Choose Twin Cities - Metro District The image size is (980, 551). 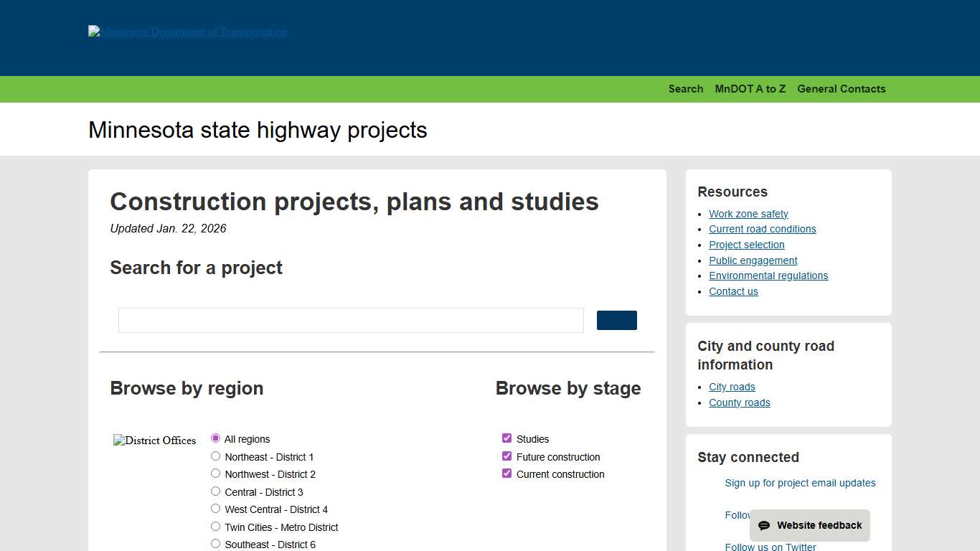(x=215, y=526)
